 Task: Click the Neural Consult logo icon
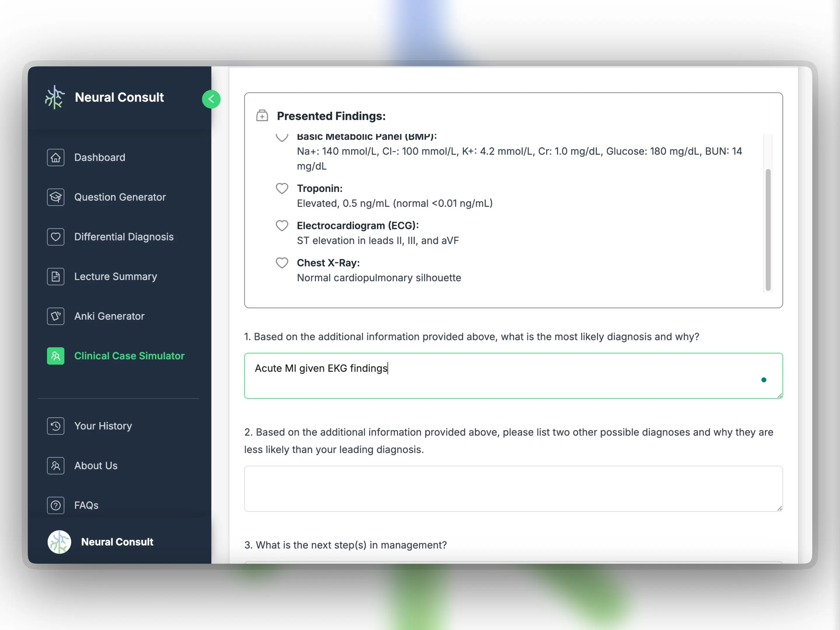click(55, 97)
